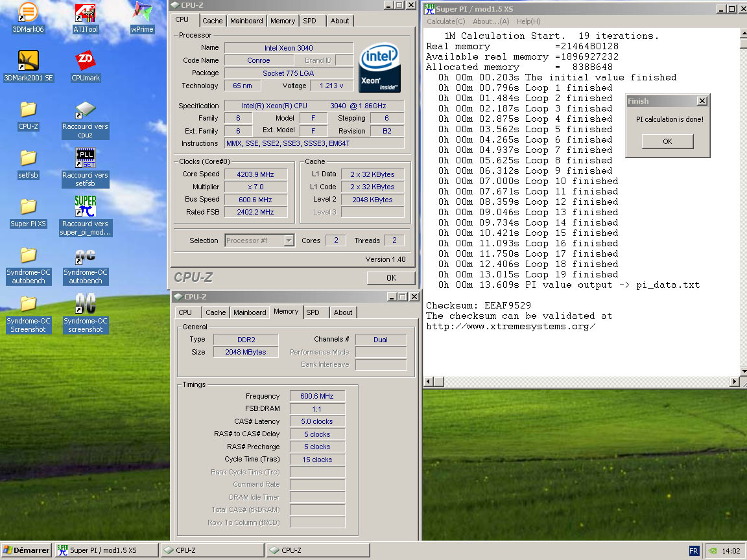Open the Calculate(C) menu in Super PI

tap(446, 21)
